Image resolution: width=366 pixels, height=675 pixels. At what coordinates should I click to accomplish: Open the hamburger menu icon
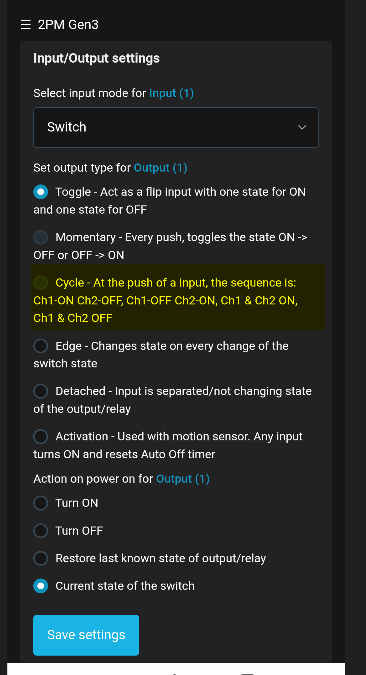click(25, 25)
